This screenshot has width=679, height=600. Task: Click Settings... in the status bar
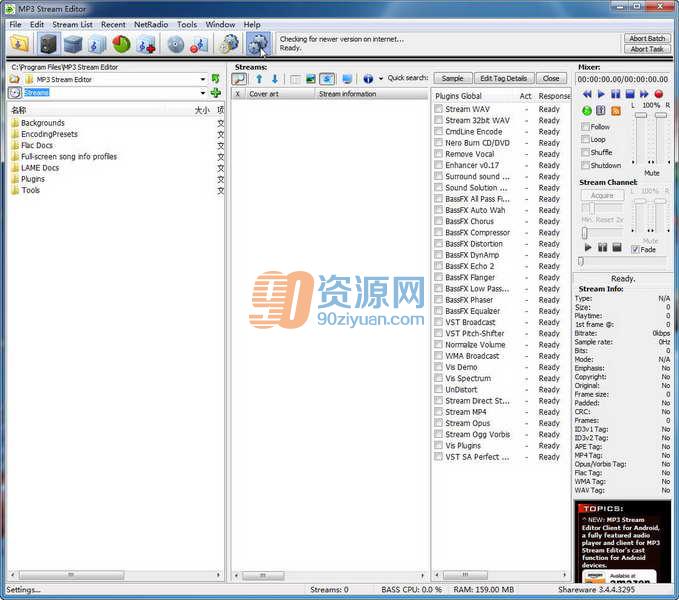point(23,589)
